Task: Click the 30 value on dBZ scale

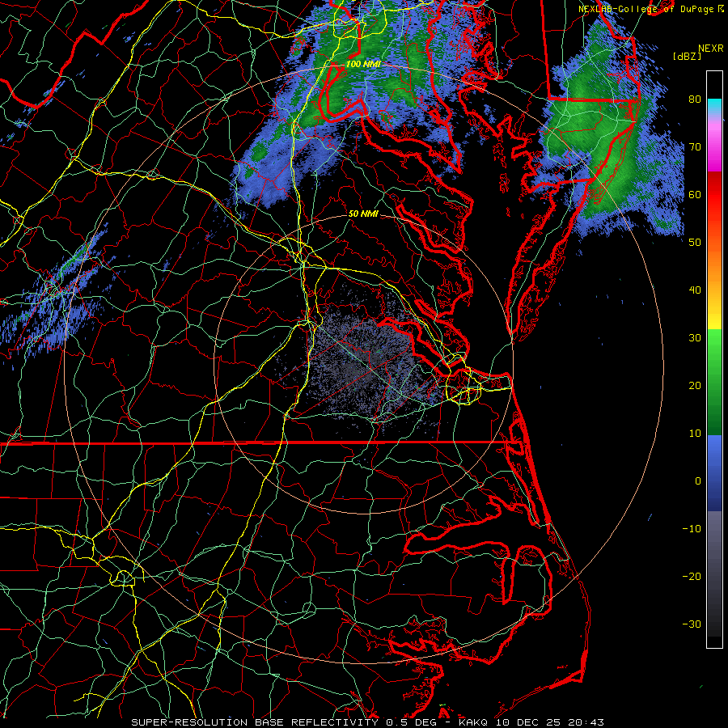Action: 695,338
